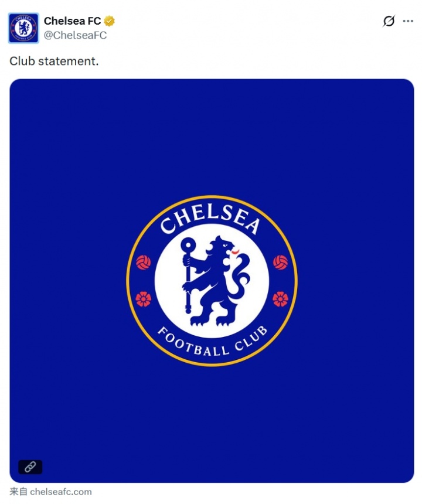Click the gold verified badge
Screen dimensions: 422x504
click(109, 21)
